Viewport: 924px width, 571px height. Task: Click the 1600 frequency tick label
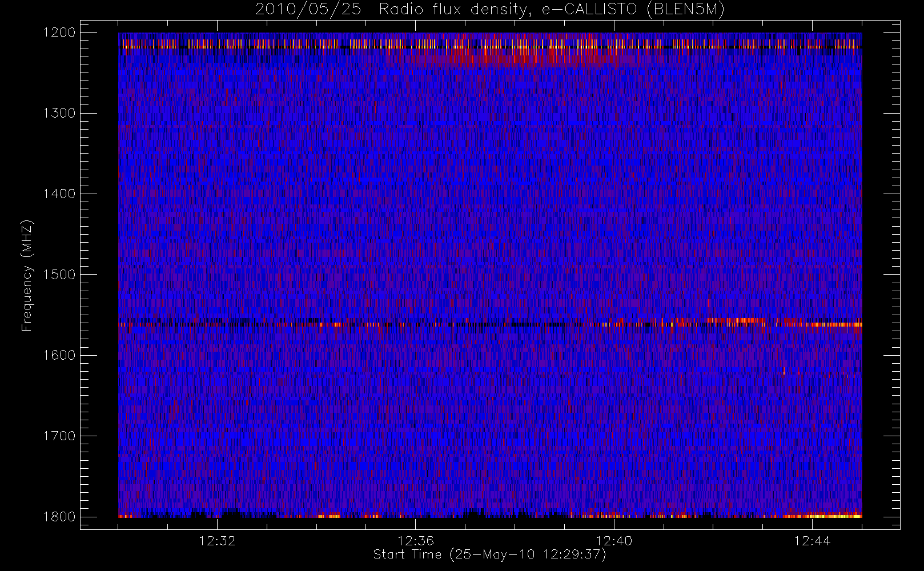click(x=60, y=355)
